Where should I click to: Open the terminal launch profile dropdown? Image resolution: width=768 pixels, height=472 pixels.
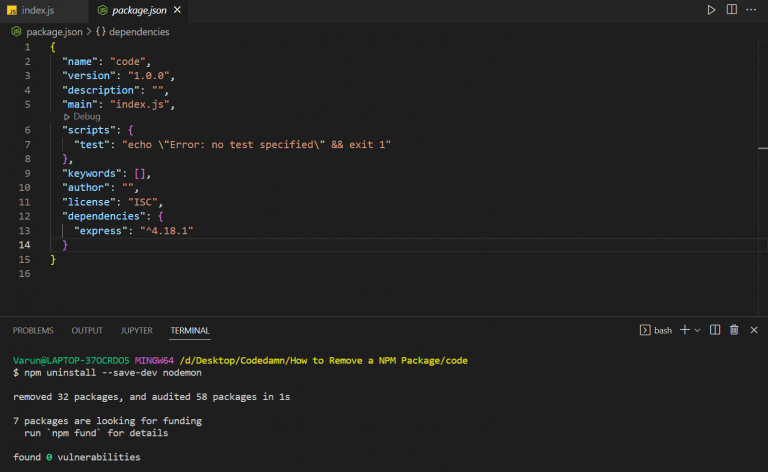(698, 330)
